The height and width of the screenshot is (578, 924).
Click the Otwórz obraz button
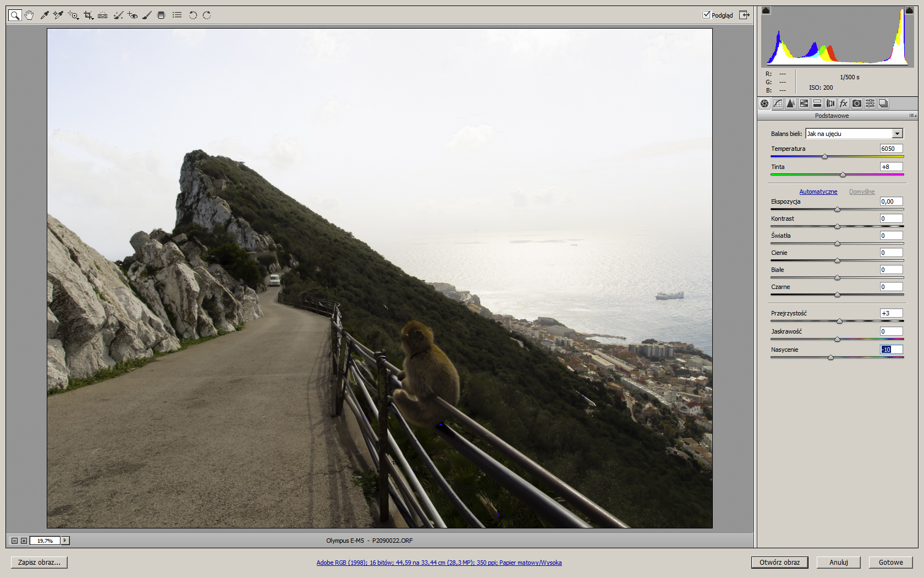(779, 562)
